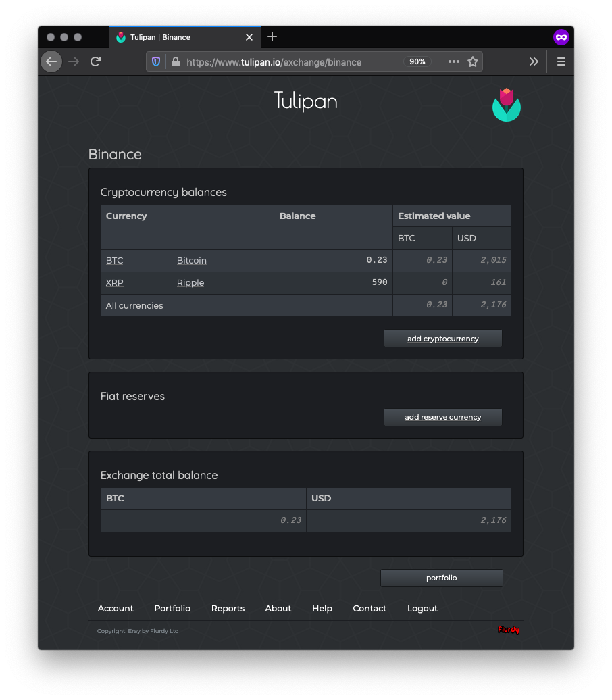Click the Copyright Eray by Flurdy text
Screen dimensions: 612x700
(x=138, y=631)
